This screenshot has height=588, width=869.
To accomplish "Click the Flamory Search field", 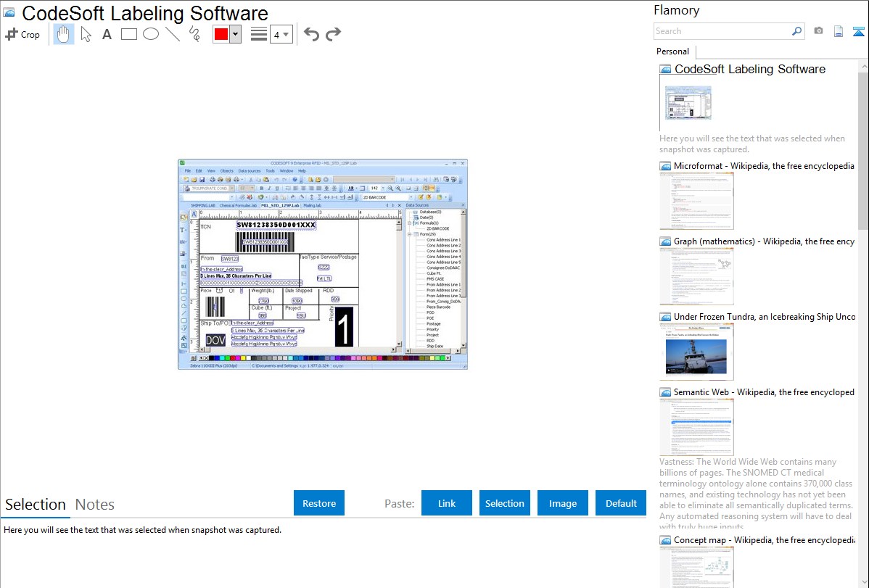I will point(722,31).
